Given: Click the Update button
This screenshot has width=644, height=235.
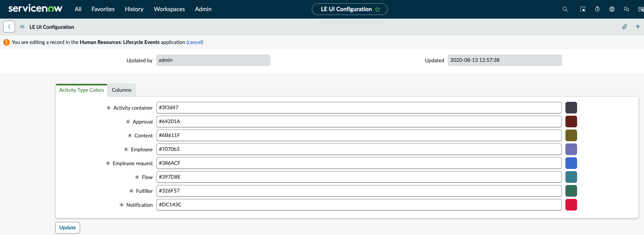Looking at the screenshot, I should [x=67, y=228].
